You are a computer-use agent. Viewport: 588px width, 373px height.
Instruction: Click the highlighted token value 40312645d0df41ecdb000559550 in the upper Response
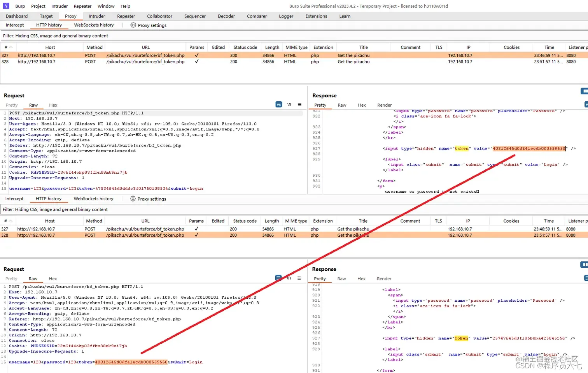[529, 148]
